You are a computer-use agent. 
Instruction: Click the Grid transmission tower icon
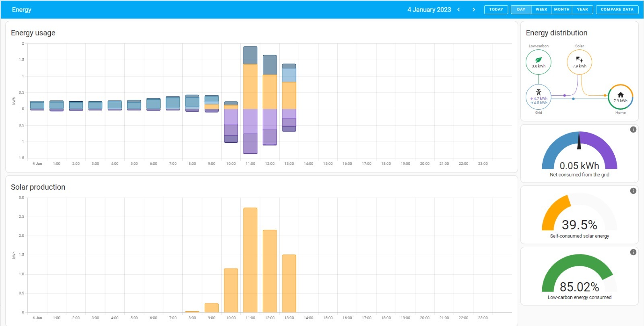tap(539, 92)
